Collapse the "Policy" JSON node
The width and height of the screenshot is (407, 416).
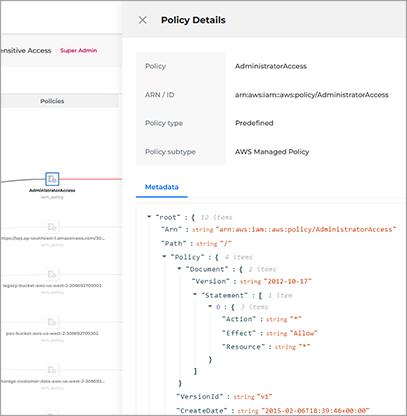(164, 257)
